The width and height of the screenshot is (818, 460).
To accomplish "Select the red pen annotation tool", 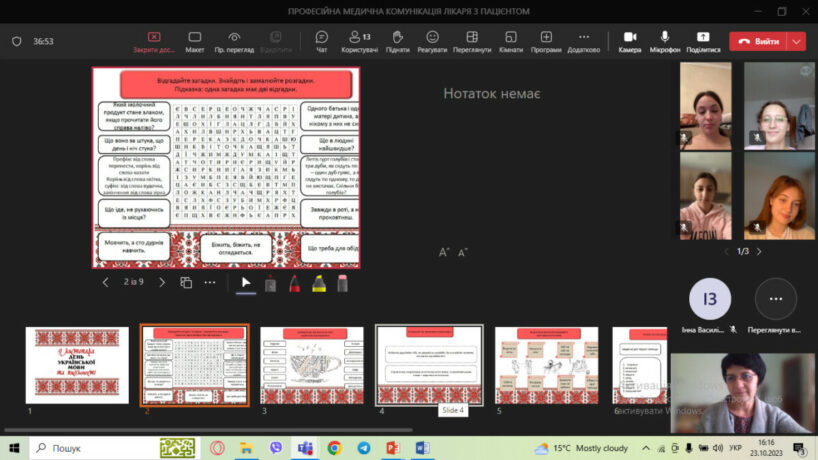I will pyautogui.click(x=295, y=283).
